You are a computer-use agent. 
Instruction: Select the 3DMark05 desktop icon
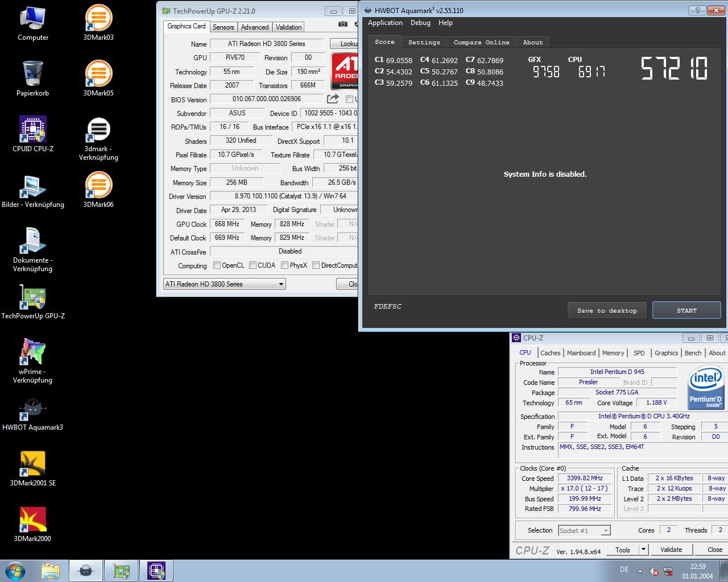coord(98,79)
